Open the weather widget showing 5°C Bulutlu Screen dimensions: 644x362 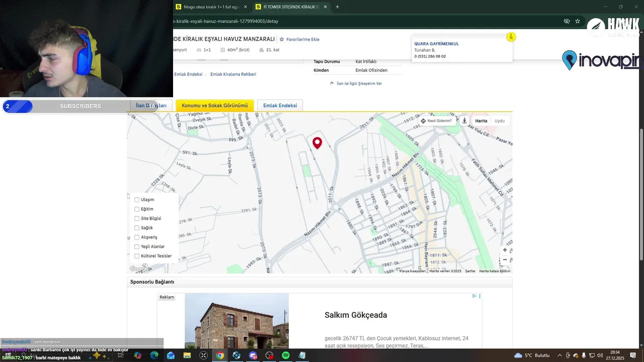pos(533,355)
